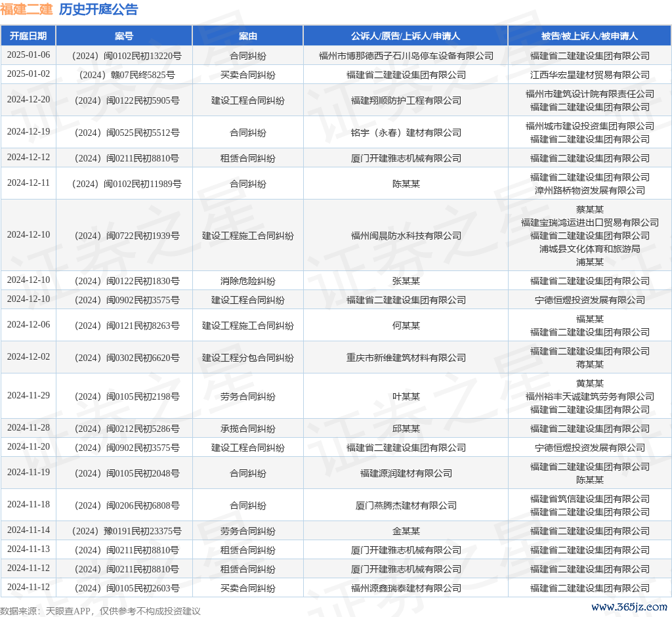Click plaintiff 福建源润建材有限公司
672x617 pixels.
[x=406, y=473]
